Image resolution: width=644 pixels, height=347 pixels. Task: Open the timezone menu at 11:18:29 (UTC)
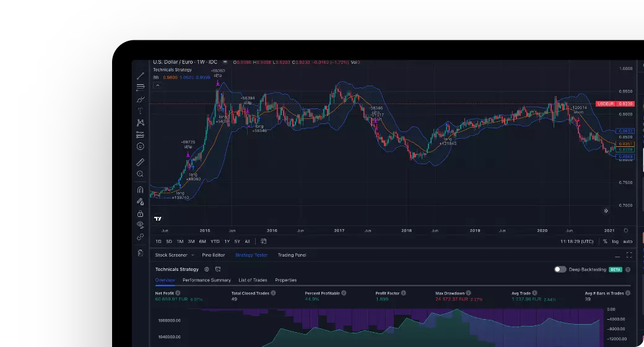tap(576, 242)
